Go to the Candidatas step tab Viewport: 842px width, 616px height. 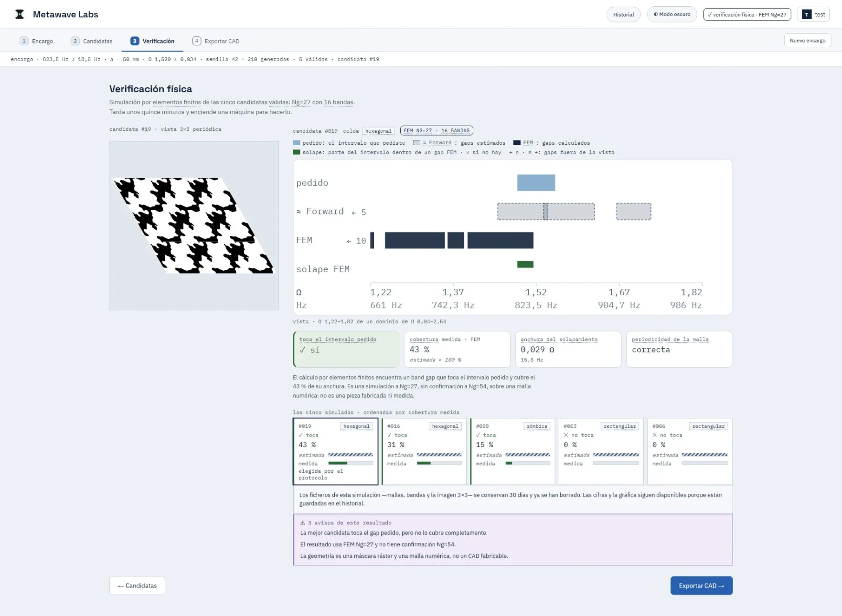click(x=92, y=41)
